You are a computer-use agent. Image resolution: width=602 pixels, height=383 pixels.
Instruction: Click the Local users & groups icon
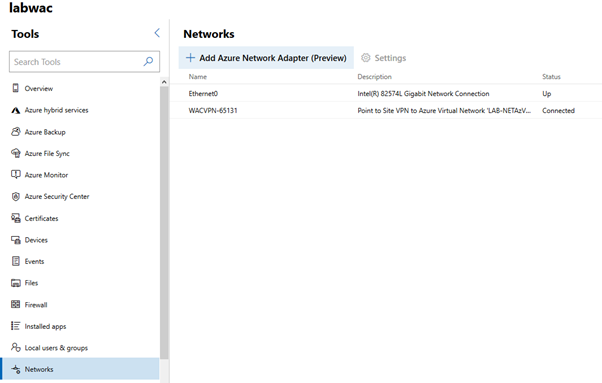pos(15,347)
